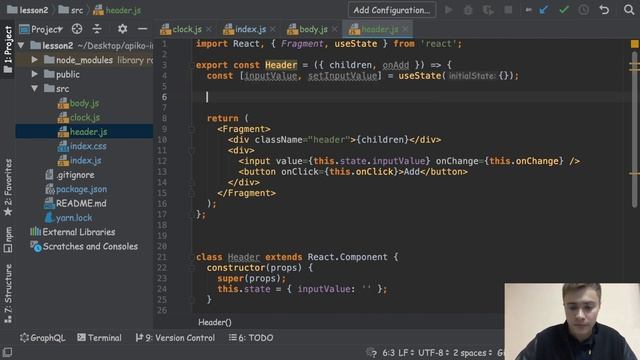This screenshot has width=640, height=360.
Task: Close the body.js editor tab
Action: coord(335,29)
